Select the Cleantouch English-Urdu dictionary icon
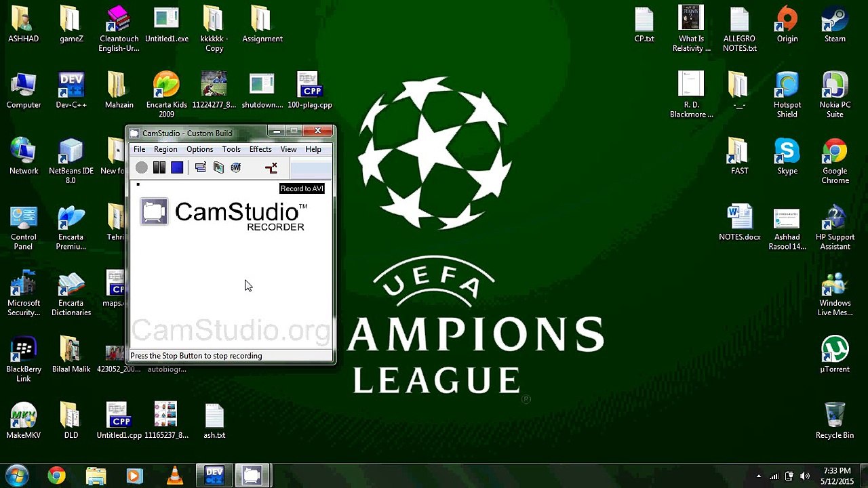 click(119, 29)
